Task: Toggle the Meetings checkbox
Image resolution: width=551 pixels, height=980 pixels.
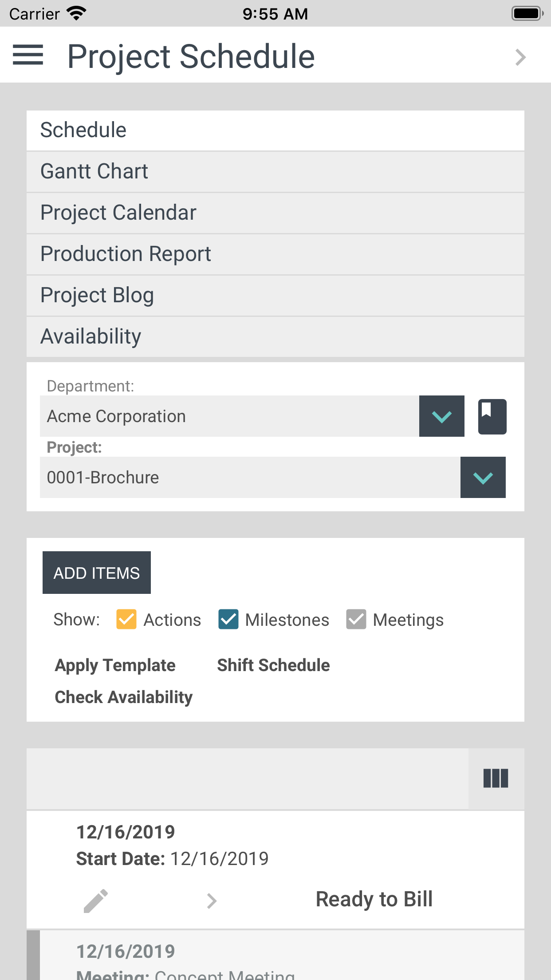Action: (356, 619)
